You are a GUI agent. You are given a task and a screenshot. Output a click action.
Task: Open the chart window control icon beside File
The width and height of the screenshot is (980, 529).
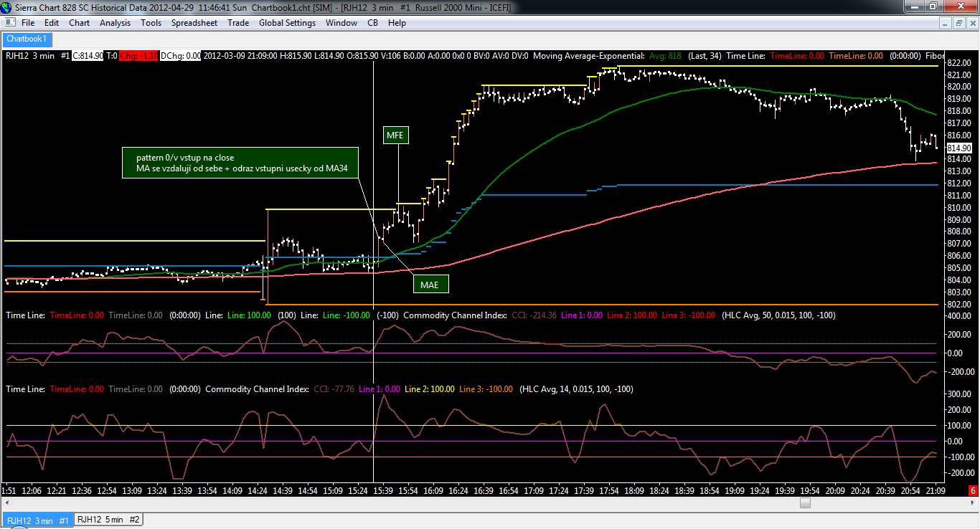click(9, 23)
